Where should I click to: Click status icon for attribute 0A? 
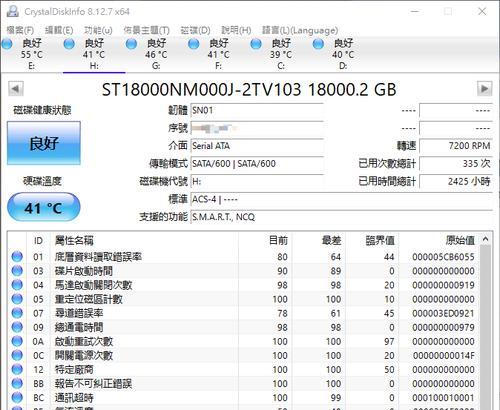tap(17, 341)
